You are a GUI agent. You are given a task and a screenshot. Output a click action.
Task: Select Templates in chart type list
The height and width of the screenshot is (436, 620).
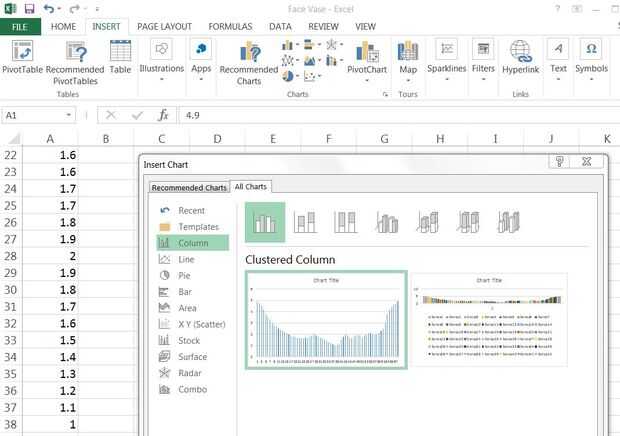pos(192,226)
